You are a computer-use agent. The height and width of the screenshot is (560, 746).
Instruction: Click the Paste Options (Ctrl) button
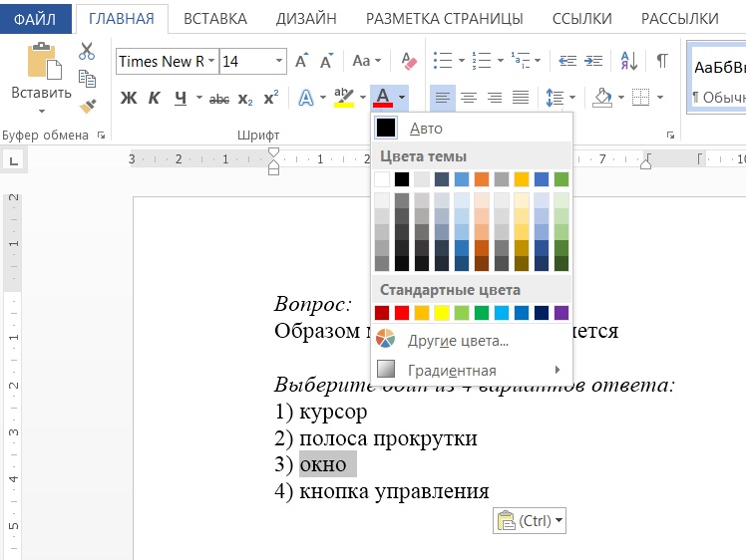530,520
